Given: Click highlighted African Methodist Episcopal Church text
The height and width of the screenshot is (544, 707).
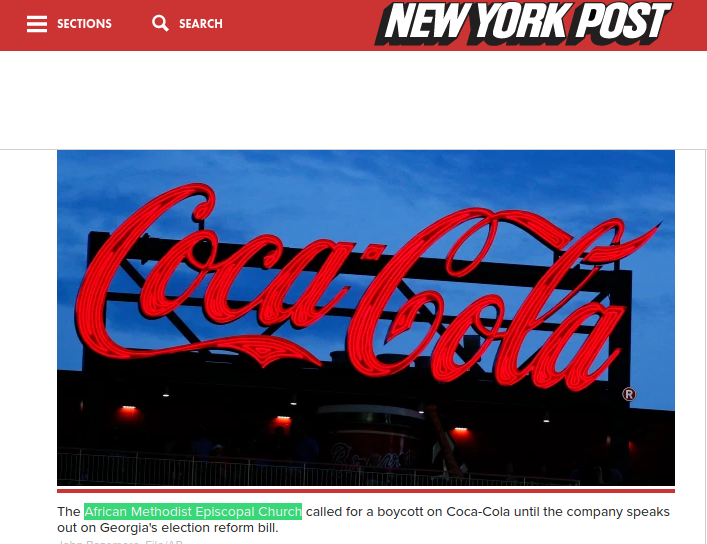Looking at the screenshot, I should pyautogui.click(x=193, y=512).
